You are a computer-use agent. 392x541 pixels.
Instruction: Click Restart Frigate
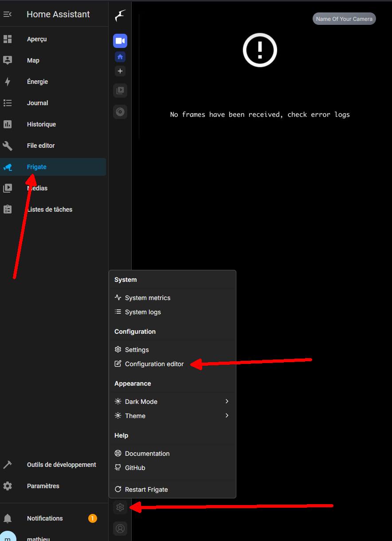(x=172, y=490)
